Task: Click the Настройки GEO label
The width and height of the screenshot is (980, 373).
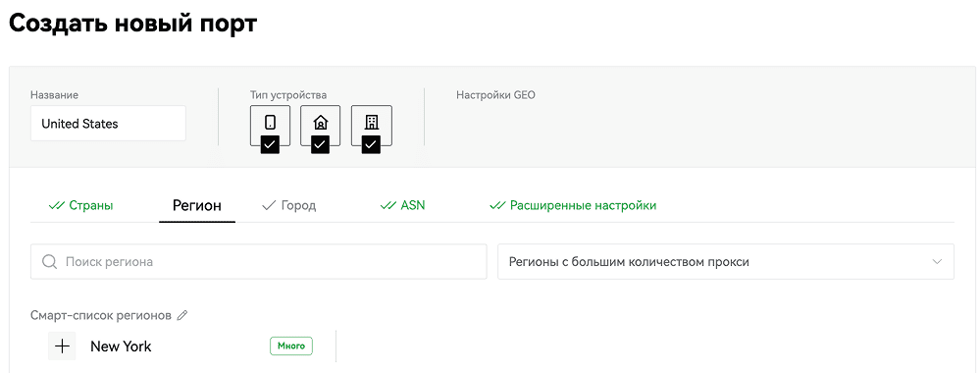Action: pyautogui.click(x=495, y=95)
